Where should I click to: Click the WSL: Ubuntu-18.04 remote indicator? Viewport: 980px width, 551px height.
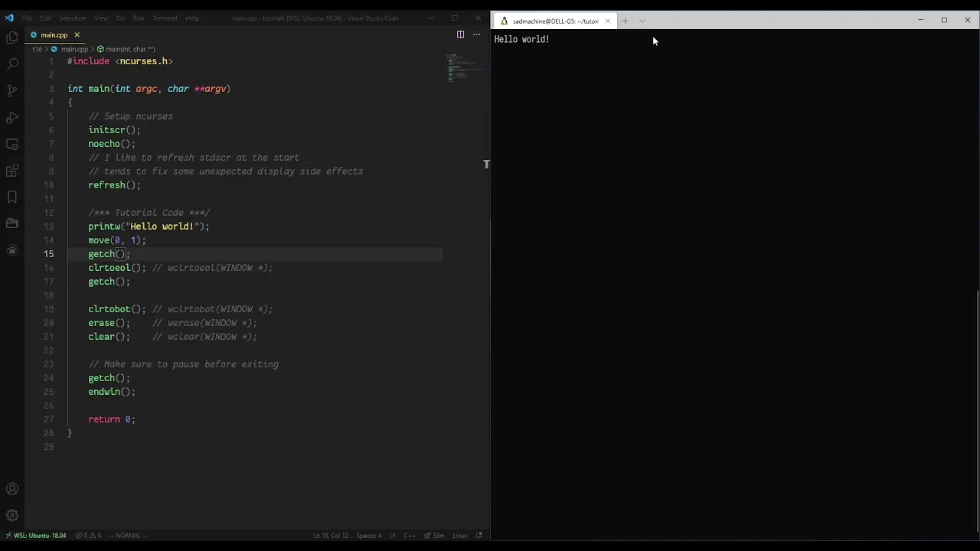click(x=35, y=536)
